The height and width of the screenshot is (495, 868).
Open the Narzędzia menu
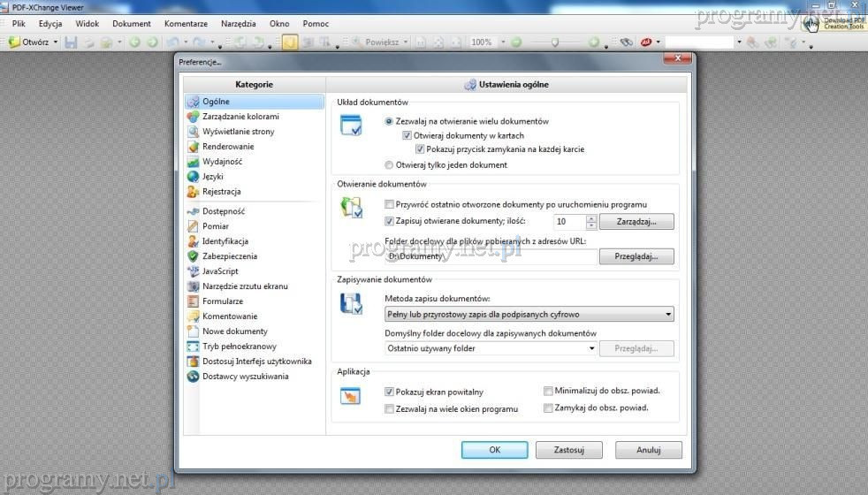238,24
